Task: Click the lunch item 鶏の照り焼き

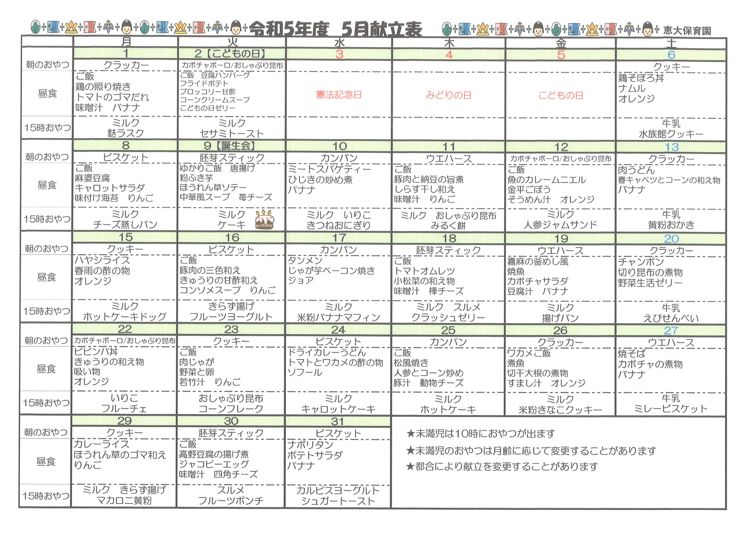Action: coord(103,87)
